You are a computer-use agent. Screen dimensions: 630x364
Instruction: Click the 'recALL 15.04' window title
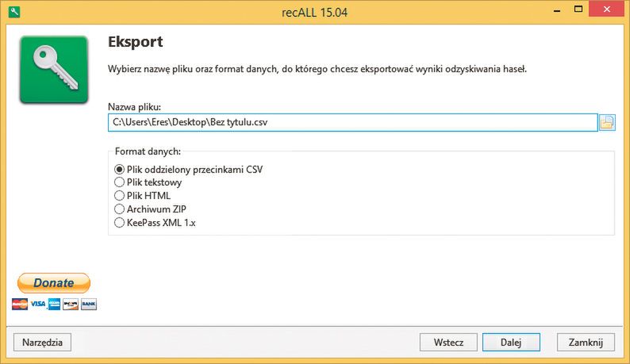(314, 13)
